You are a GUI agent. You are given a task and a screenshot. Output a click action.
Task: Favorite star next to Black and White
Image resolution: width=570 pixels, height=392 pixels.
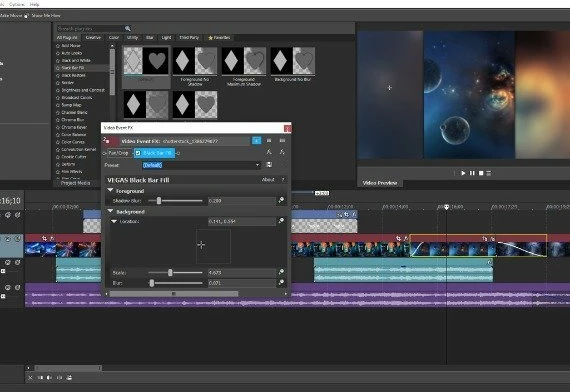(x=58, y=61)
